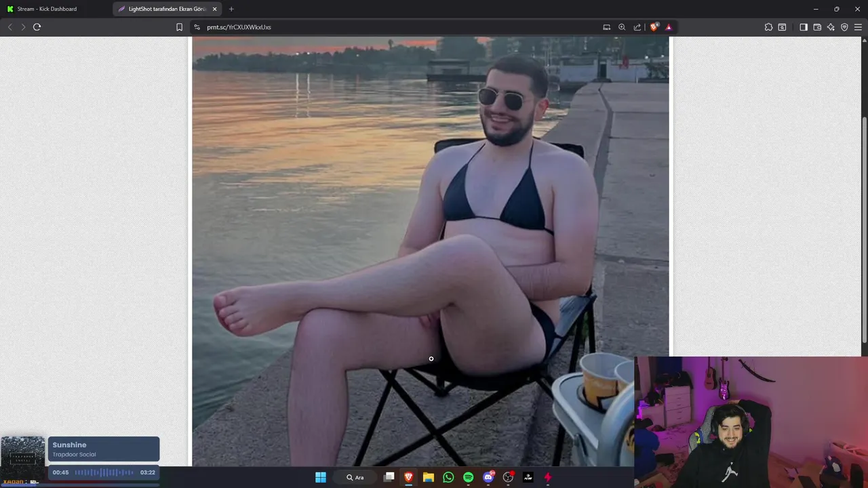Open File Explorer from the taskbar
This screenshot has width=868, height=488.
click(429, 477)
